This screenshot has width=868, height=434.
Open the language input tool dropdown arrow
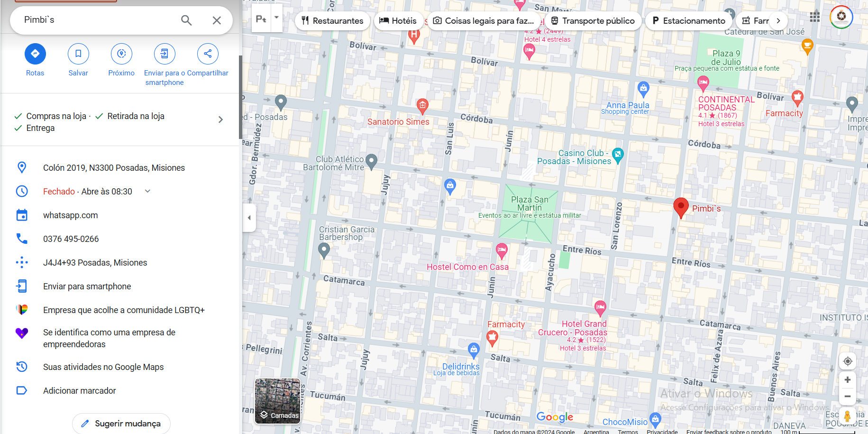point(276,18)
